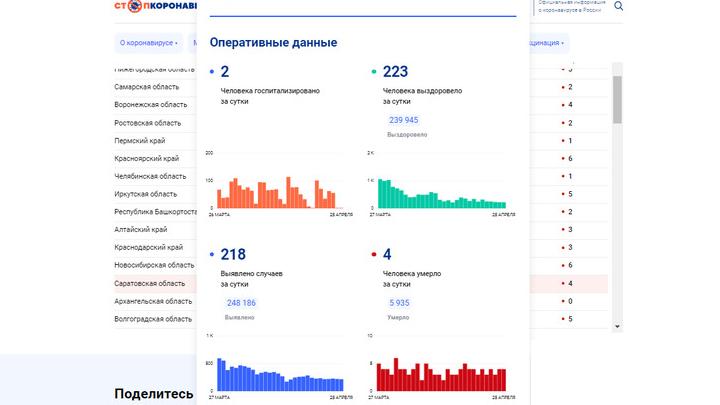
Task: Click the 5 935 deaths total badge
Action: [x=397, y=303]
